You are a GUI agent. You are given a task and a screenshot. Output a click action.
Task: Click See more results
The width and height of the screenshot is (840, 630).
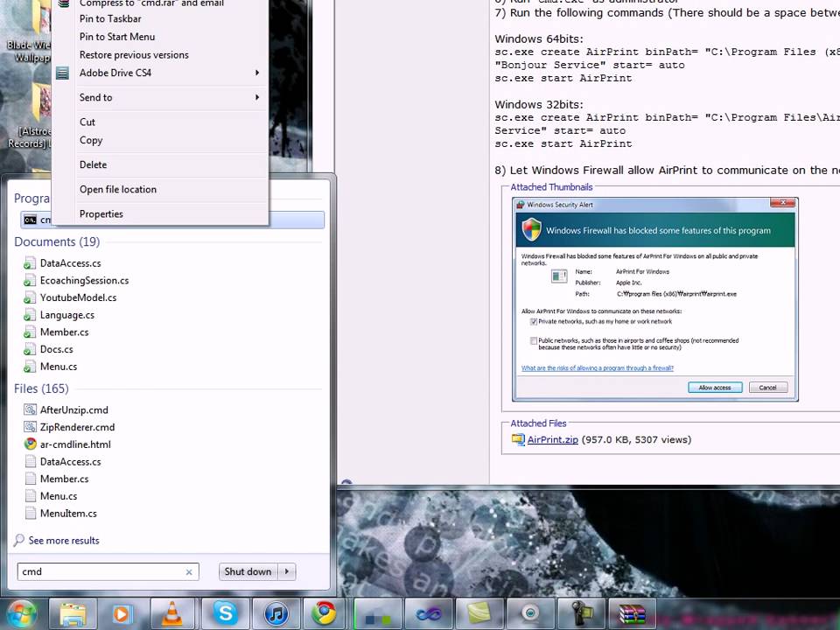(64, 541)
